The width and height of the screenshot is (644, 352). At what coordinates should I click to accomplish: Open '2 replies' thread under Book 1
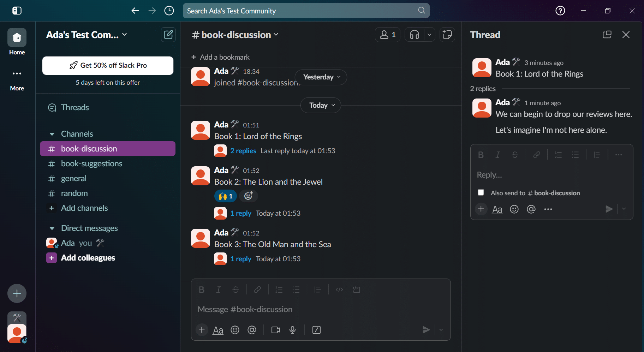point(243,150)
